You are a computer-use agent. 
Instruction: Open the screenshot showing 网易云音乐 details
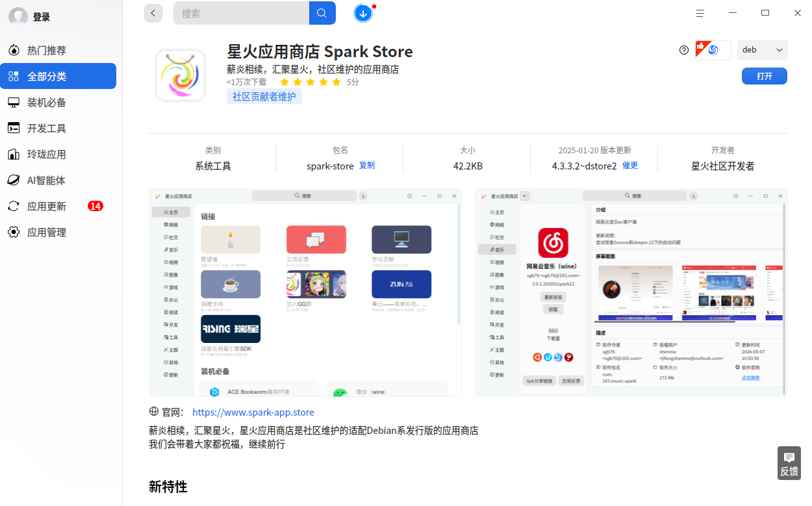click(631, 293)
